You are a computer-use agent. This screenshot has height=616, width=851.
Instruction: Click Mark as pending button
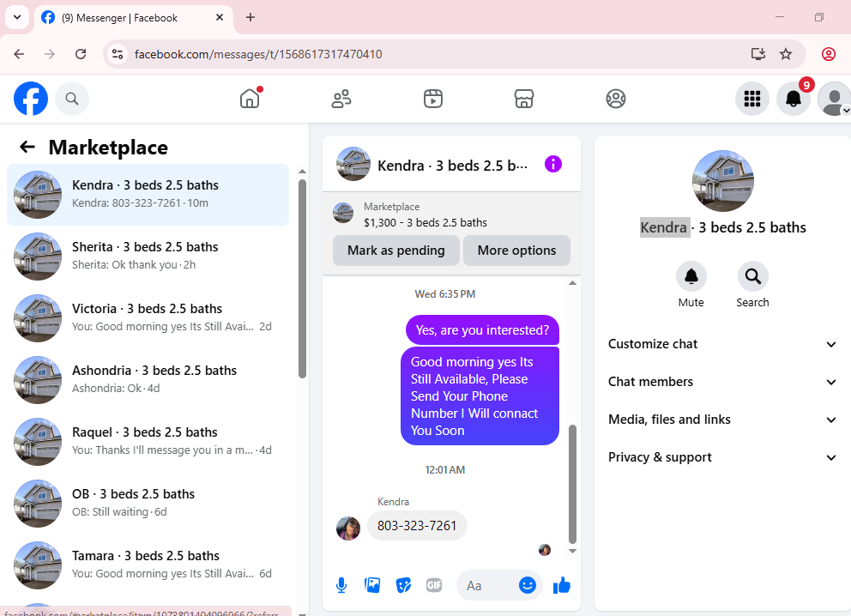[396, 251]
